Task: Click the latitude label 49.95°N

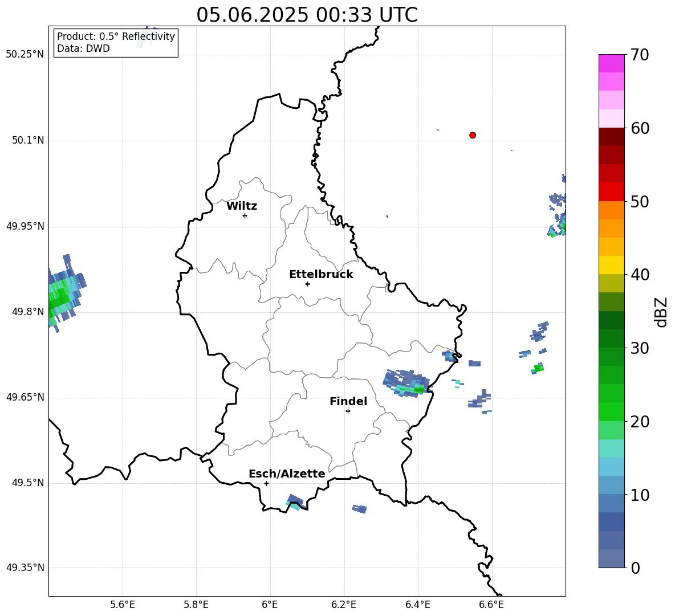Action: click(25, 226)
